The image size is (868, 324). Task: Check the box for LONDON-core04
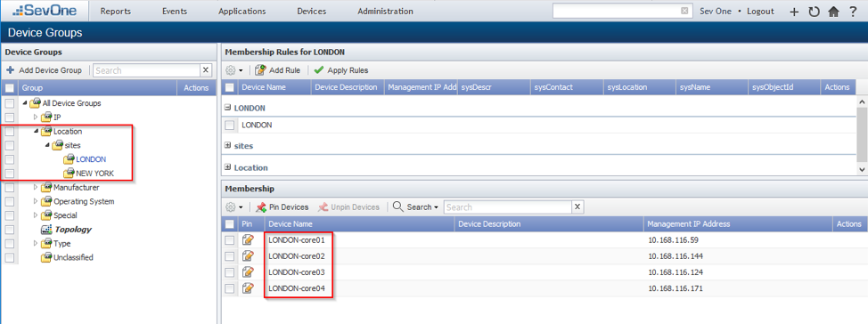pyautogui.click(x=230, y=288)
